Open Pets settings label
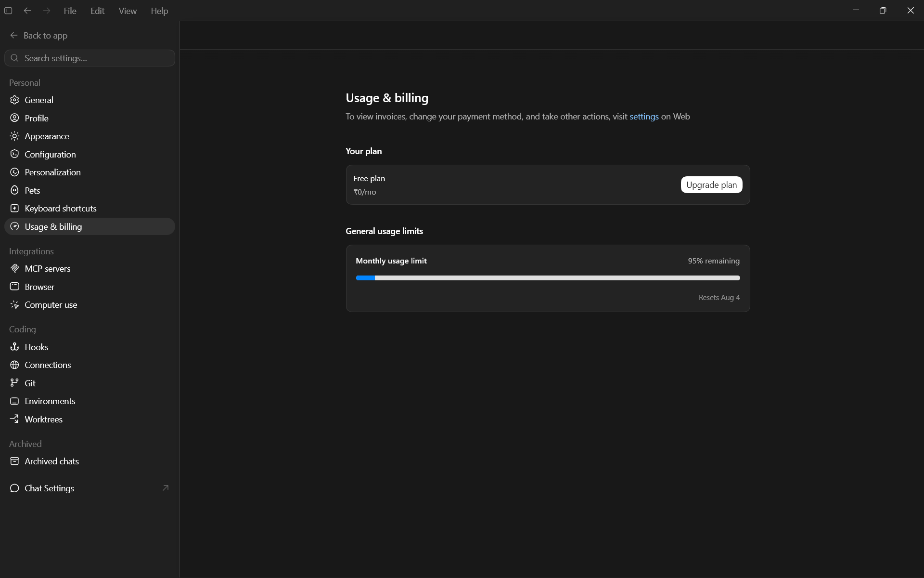The width and height of the screenshot is (924, 578). click(32, 190)
